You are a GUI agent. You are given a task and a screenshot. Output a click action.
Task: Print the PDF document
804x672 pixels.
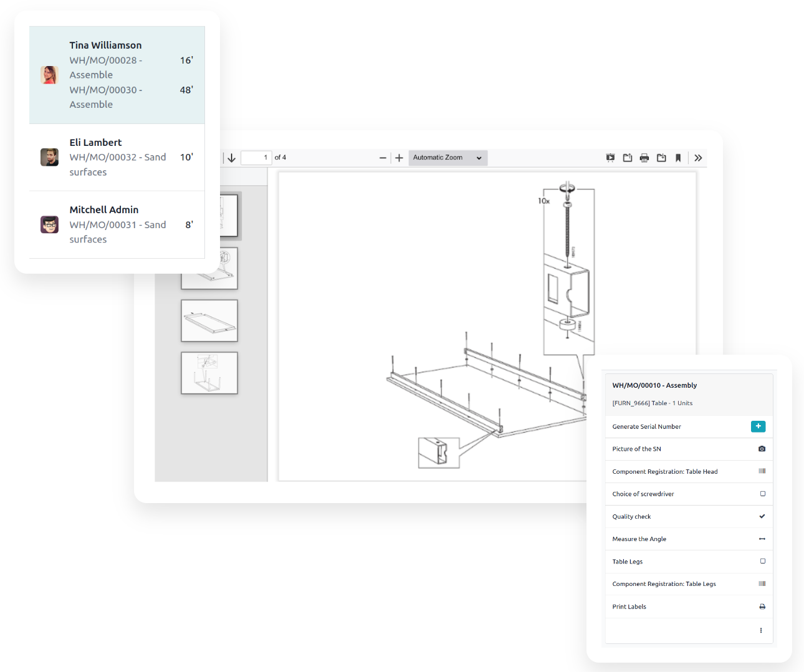pos(644,158)
